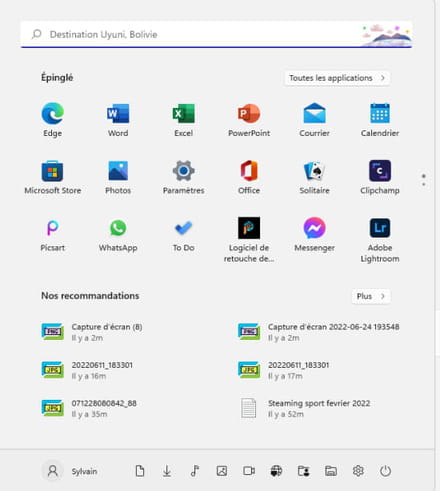
Task: Open the Downloads folder icon
Action: (x=167, y=471)
